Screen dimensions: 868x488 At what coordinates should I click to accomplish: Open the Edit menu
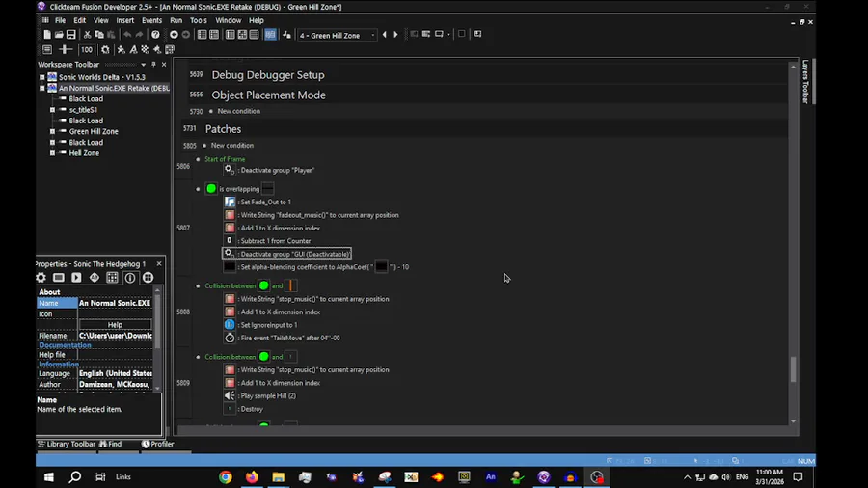80,20
